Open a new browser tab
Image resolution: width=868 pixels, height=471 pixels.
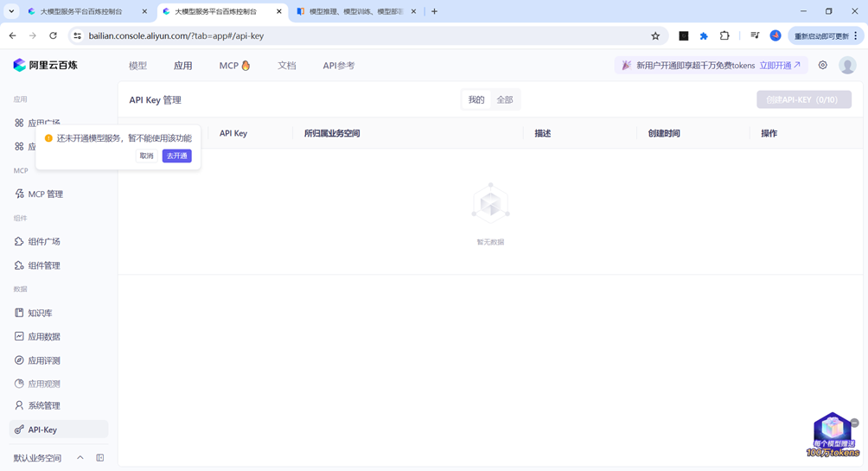pyautogui.click(x=434, y=11)
